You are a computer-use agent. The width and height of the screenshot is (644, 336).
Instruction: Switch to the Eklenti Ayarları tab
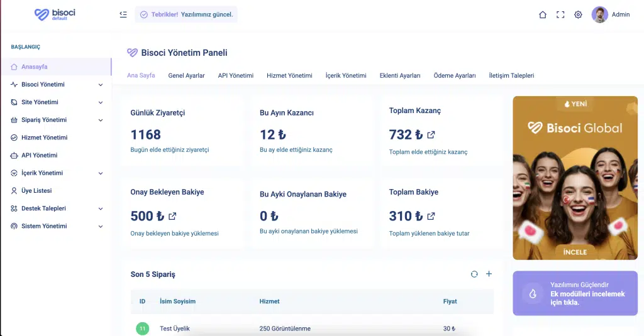[400, 75]
